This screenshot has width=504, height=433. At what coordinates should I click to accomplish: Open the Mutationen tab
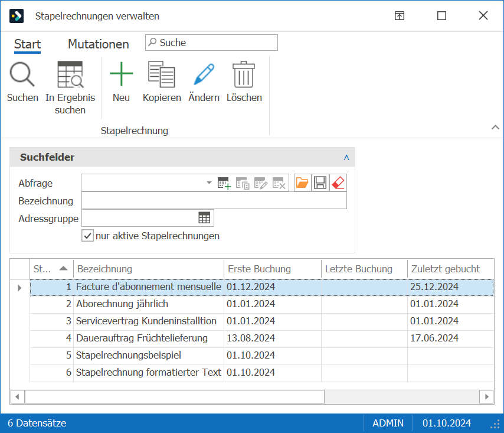point(99,44)
